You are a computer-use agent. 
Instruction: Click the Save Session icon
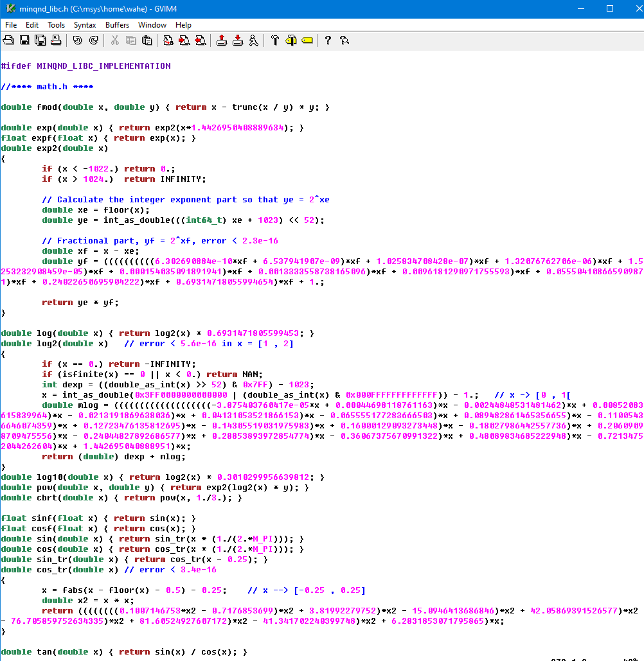238,40
